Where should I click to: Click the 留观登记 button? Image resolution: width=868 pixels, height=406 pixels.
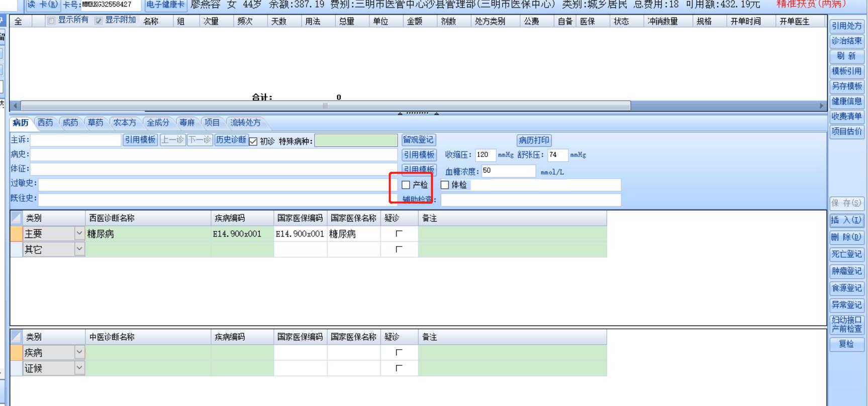tap(419, 140)
